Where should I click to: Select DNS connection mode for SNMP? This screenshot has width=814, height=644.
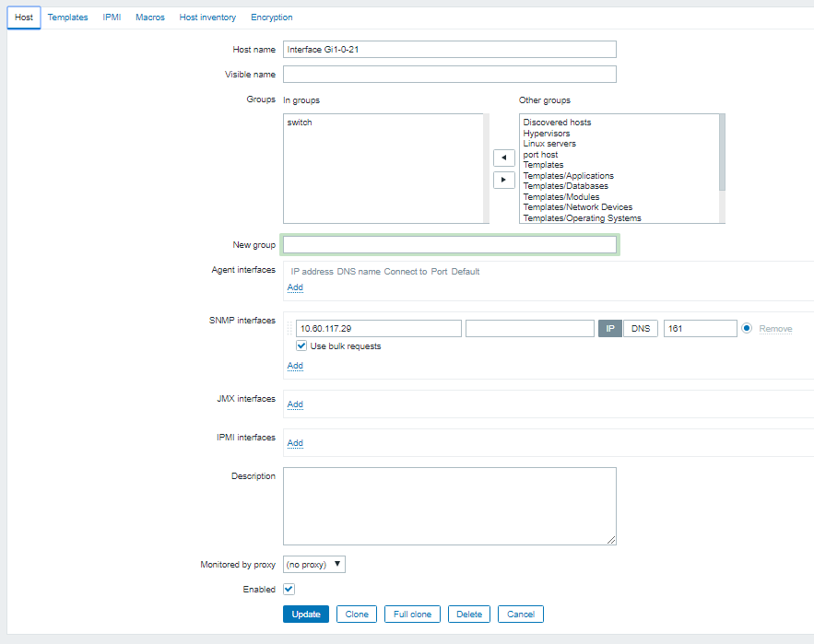(640, 329)
